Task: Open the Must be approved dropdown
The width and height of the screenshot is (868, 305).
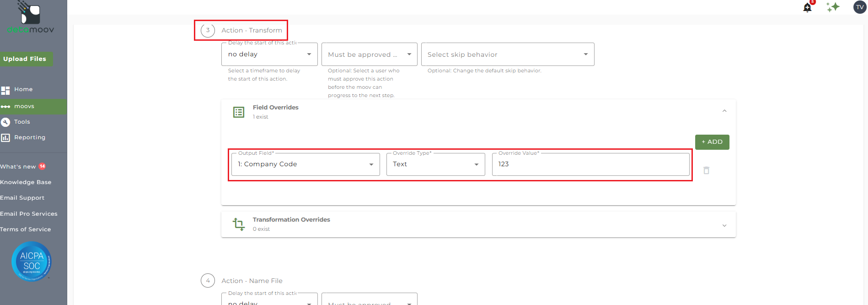Action: [x=369, y=54]
